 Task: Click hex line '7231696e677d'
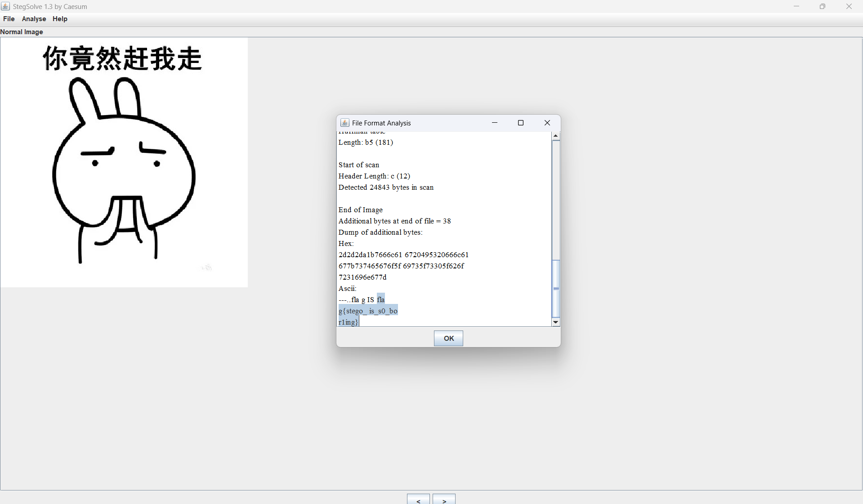click(x=362, y=277)
